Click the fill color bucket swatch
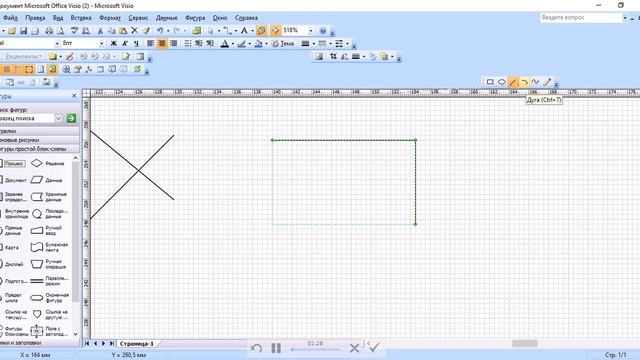This screenshot has height=360, width=640. [x=258, y=43]
